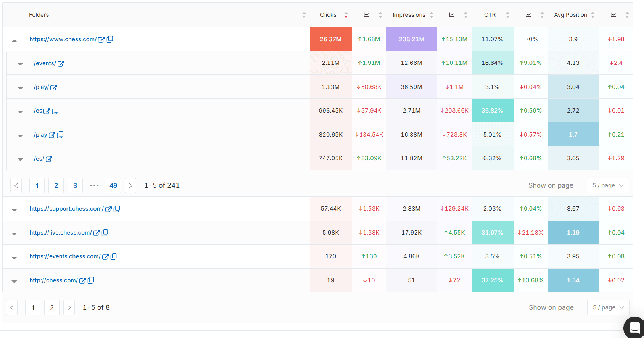Expand the https://events.chess.com/ row

coord(14,258)
